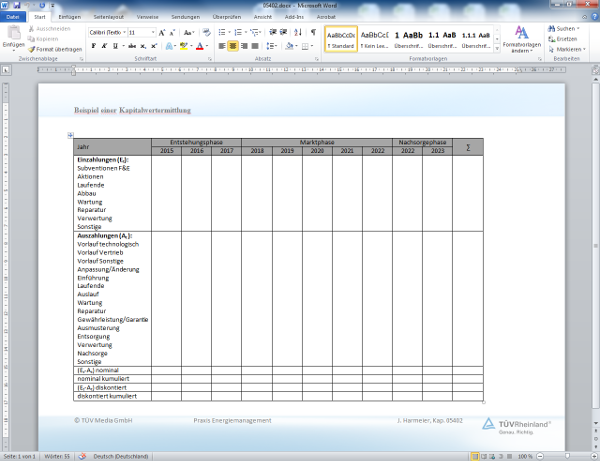600x461 pixels.
Task: Toggle strikethrough text formatting
Action: tap(132, 46)
